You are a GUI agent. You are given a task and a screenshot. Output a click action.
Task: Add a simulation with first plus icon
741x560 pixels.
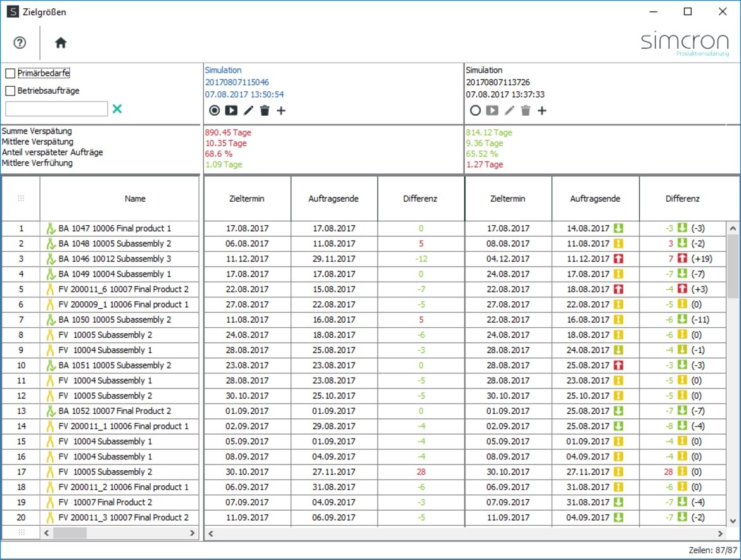281,111
